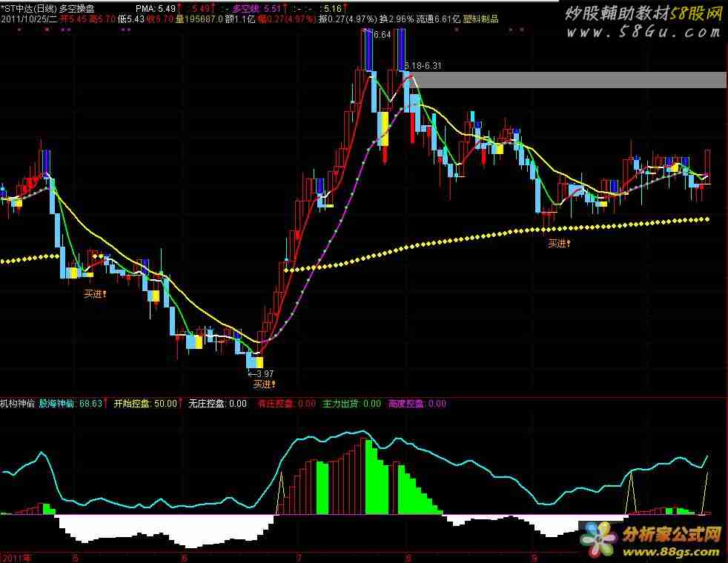The width and height of the screenshot is (728, 563).
Task: Click month 9 on the time axis
Action: 535,557
